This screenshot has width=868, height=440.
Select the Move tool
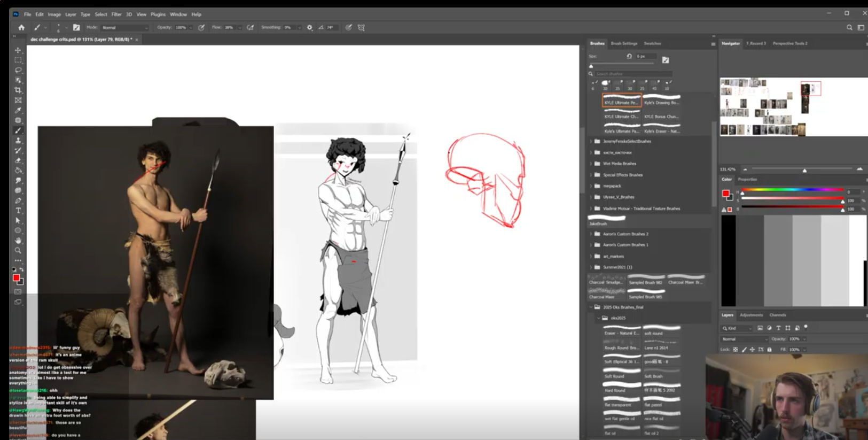tap(18, 50)
